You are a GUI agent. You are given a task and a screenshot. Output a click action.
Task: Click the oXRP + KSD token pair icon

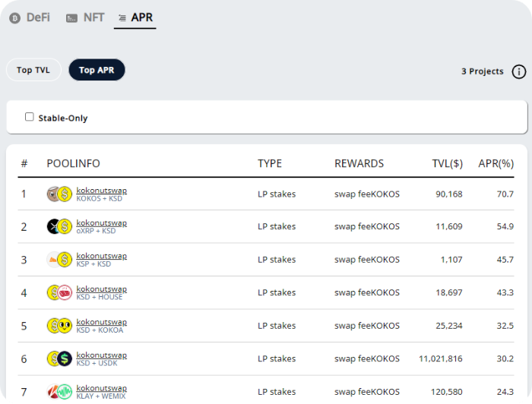point(59,226)
